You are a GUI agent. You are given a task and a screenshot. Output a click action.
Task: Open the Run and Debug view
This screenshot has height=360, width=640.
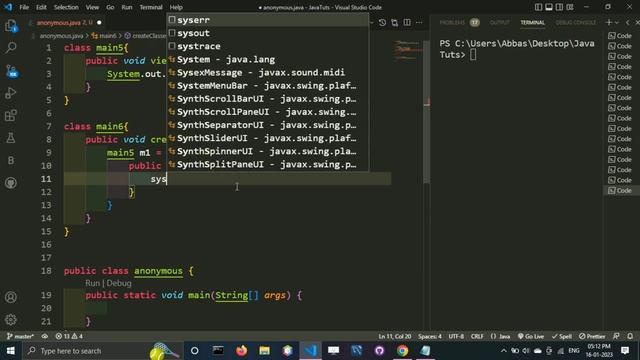(x=11, y=93)
